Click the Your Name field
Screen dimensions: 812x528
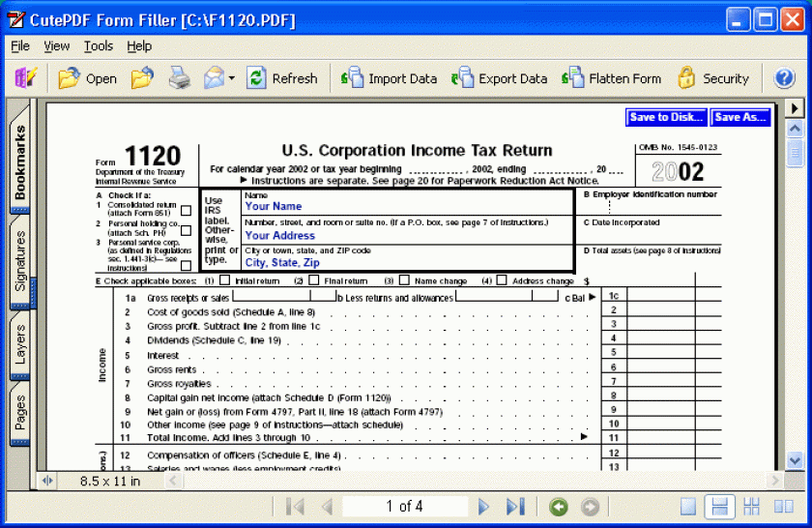(408, 206)
